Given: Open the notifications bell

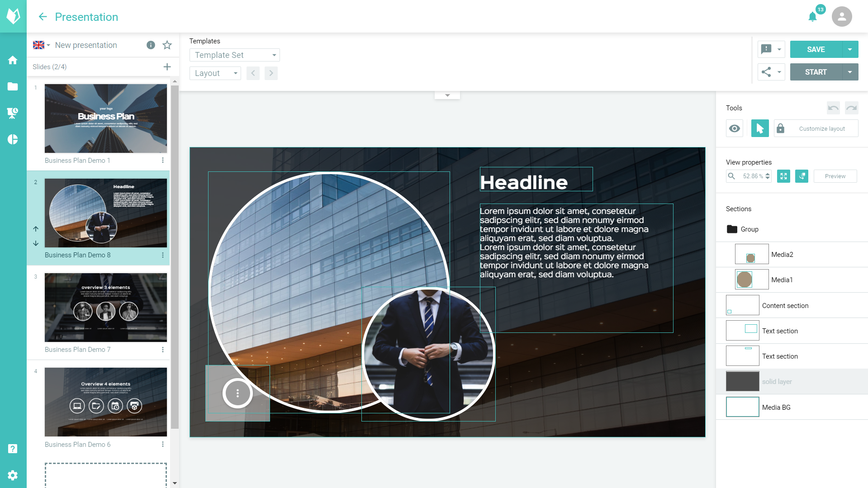Looking at the screenshot, I should point(813,17).
